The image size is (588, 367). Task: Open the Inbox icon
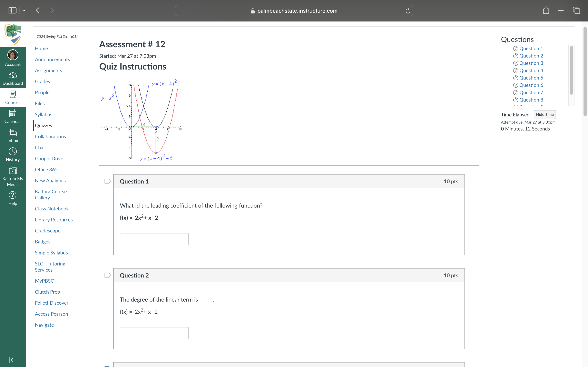(x=13, y=133)
